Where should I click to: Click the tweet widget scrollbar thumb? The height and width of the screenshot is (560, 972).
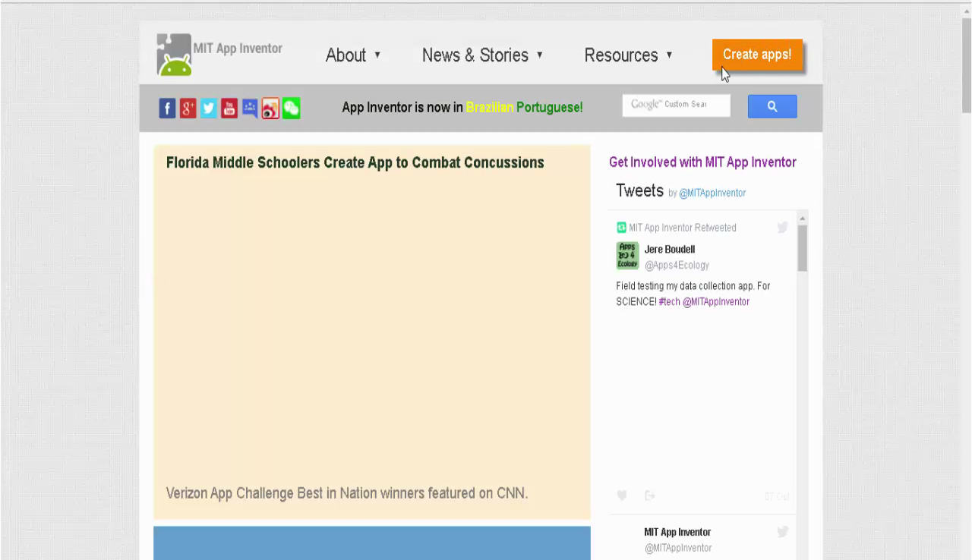802,248
